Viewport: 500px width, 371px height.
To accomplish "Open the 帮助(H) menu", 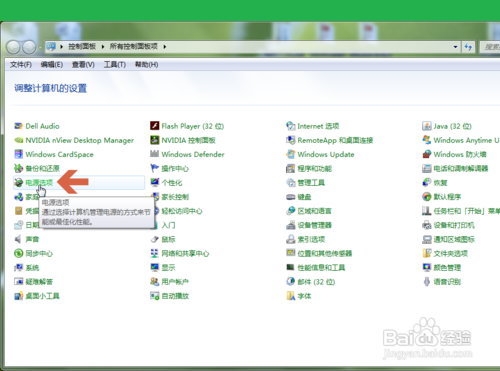I will click(x=146, y=64).
